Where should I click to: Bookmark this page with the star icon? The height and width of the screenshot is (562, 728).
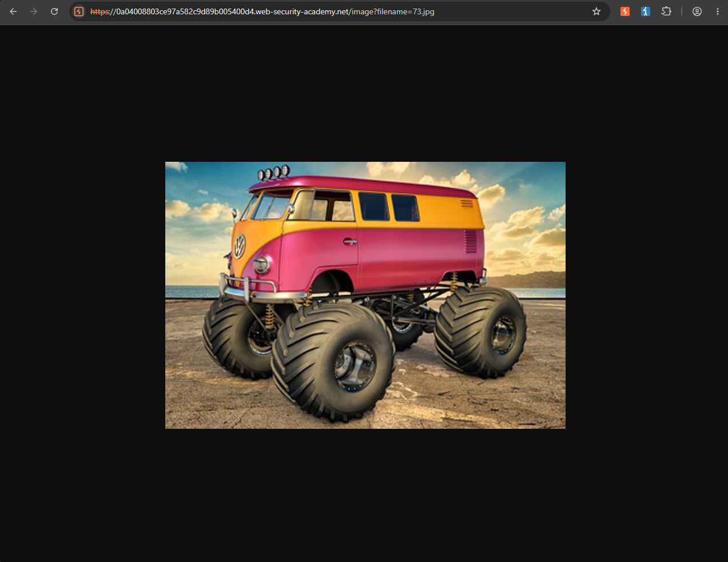tap(596, 11)
